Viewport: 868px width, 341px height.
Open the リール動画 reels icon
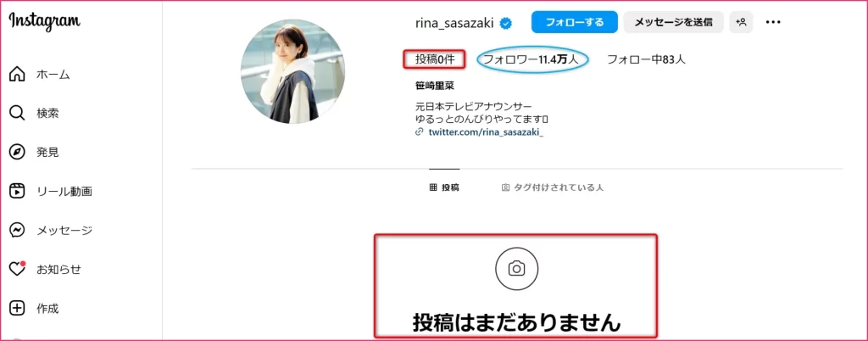(x=18, y=191)
